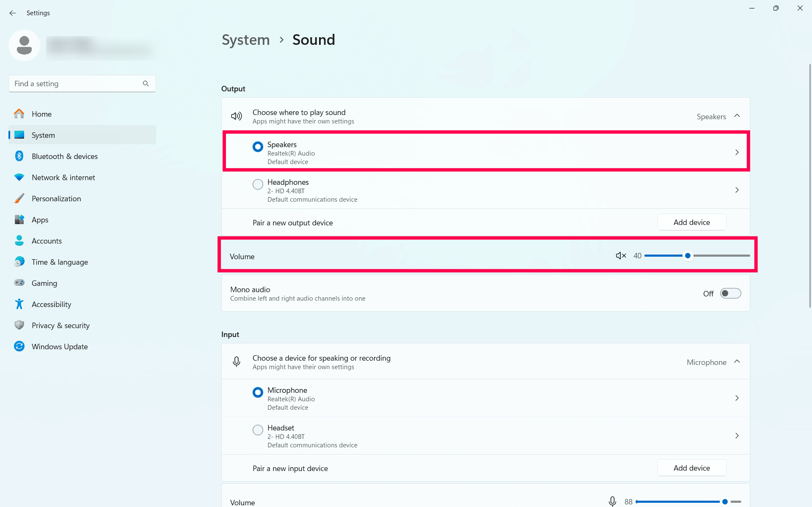This screenshot has height=507, width=812.
Task: Click the System breadcrumb link
Action: point(245,40)
